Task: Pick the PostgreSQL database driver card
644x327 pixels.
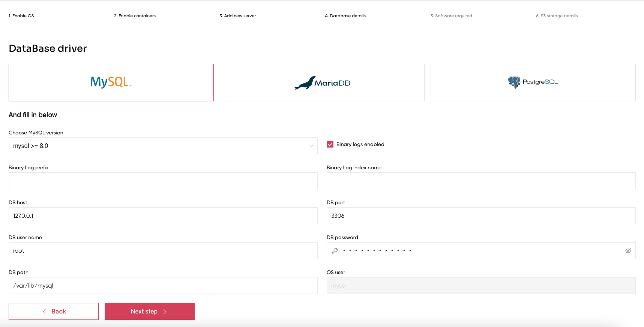Action: tap(533, 83)
